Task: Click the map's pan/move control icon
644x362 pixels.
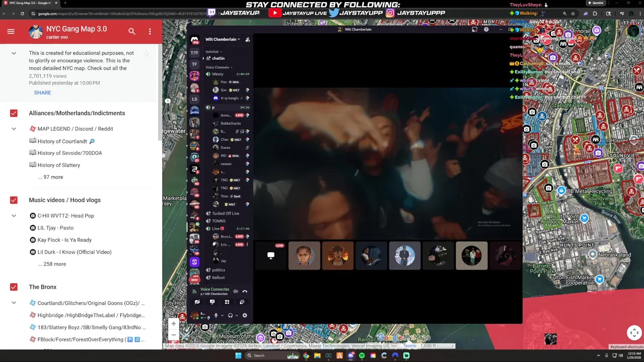Action: (634, 332)
